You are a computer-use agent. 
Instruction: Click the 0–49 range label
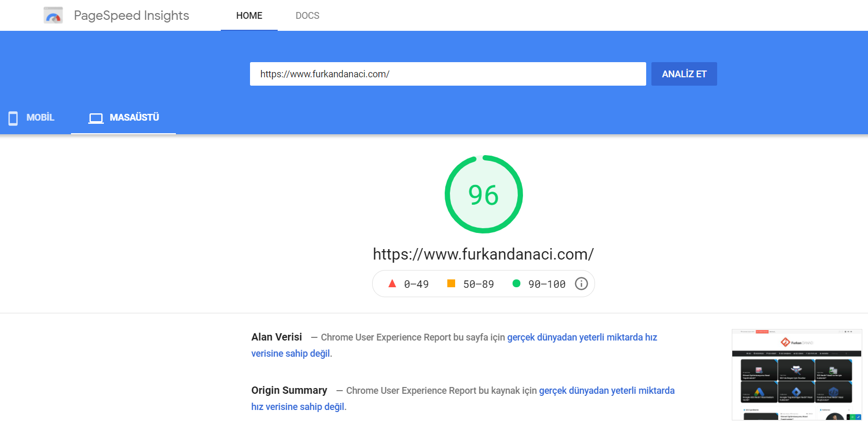(417, 284)
